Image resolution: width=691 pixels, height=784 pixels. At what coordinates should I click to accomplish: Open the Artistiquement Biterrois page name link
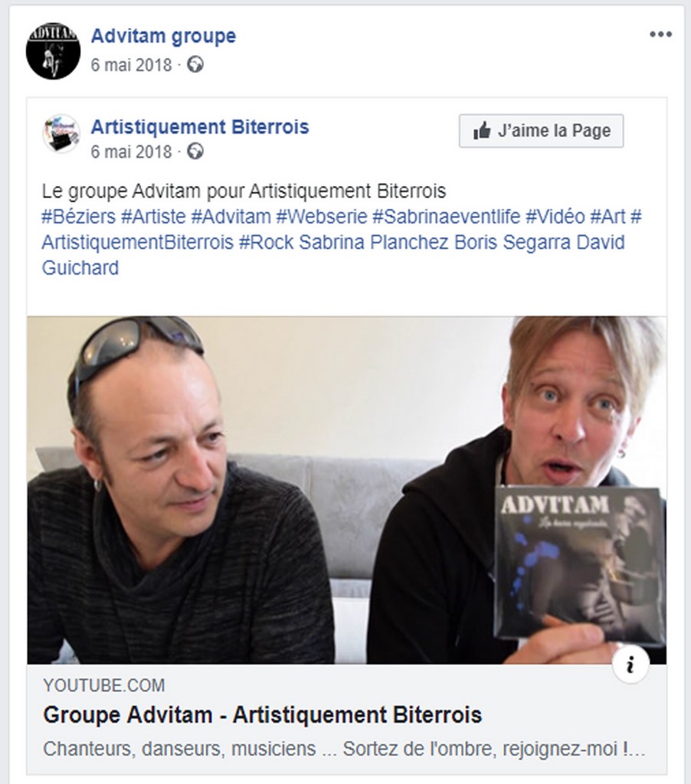pos(200,127)
